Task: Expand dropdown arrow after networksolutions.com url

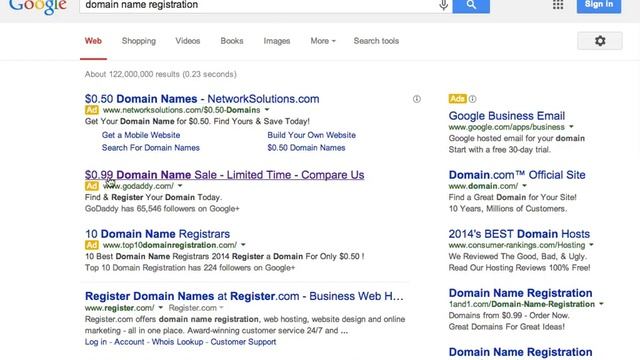Action: coord(267,110)
